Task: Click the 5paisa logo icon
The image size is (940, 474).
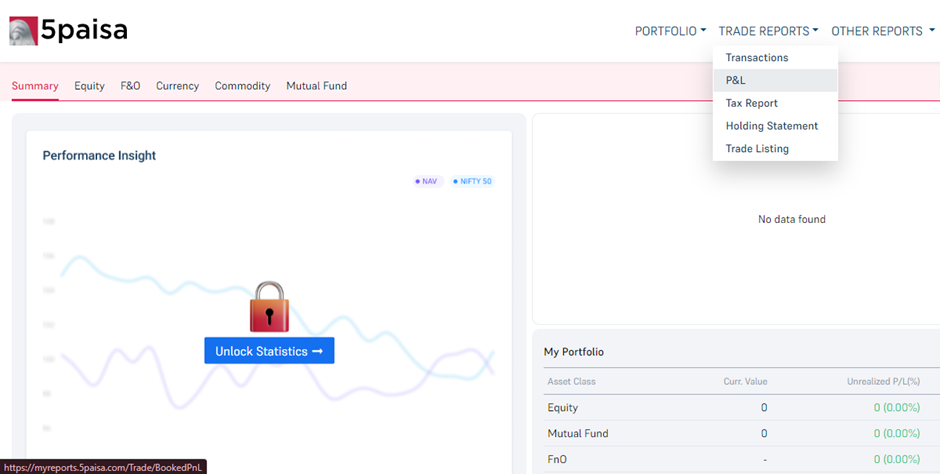Action: coord(23,31)
